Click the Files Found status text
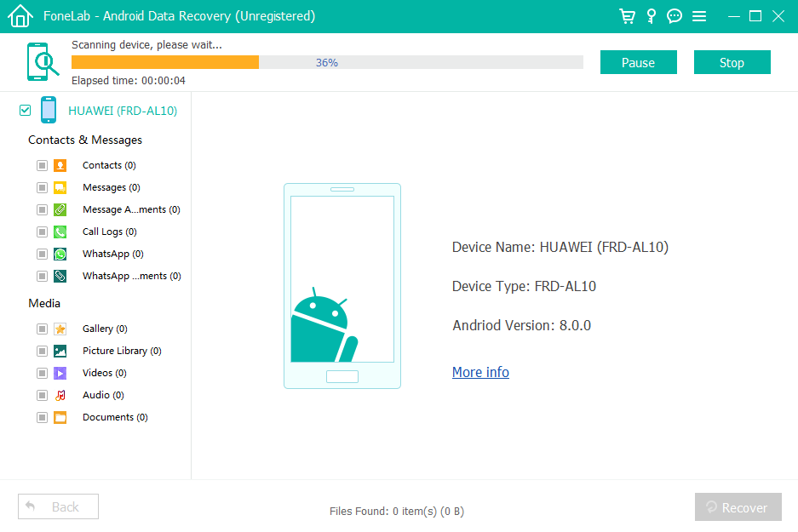 [x=397, y=512]
